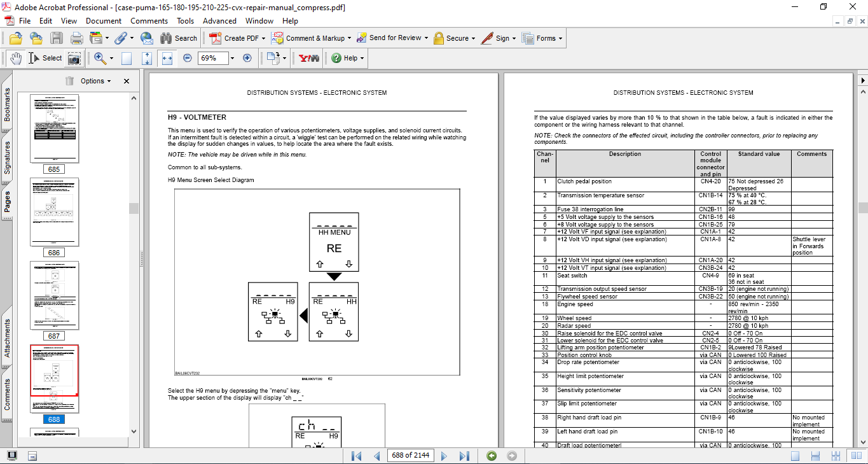Go to the last page

click(464, 456)
